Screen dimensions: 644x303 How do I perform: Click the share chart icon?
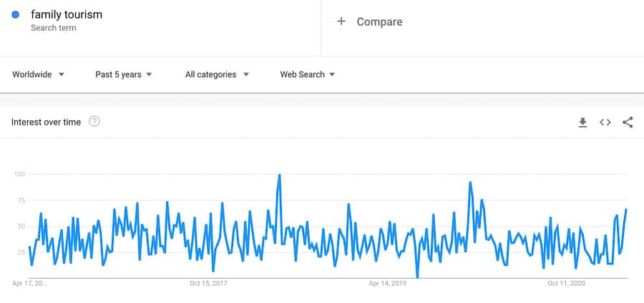pos(628,122)
